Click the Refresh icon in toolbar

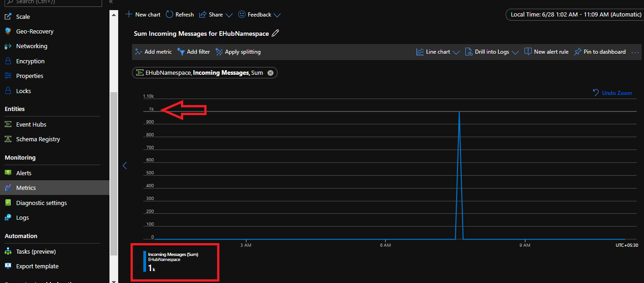click(x=169, y=15)
